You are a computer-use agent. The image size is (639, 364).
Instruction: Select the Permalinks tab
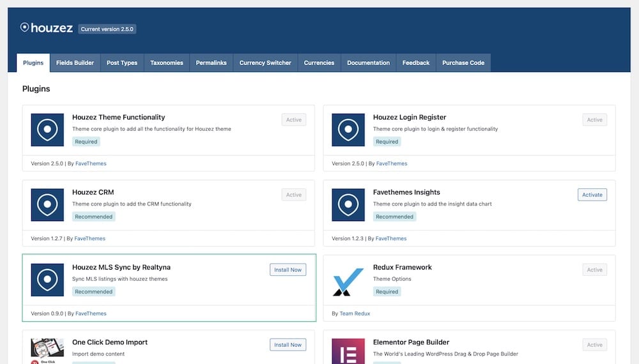click(211, 63)
